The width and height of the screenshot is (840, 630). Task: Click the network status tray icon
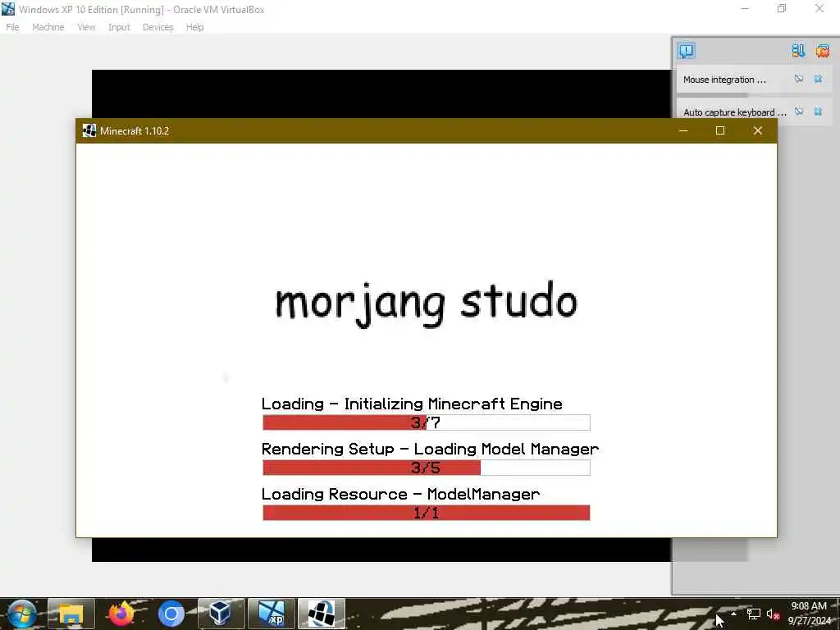[x=753, y=614]
